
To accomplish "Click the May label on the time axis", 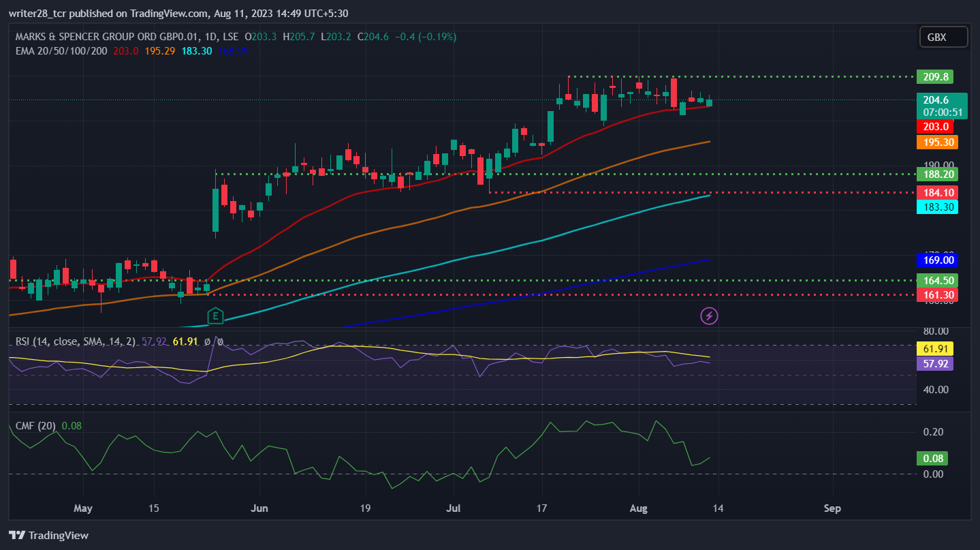I will [82, 508].
